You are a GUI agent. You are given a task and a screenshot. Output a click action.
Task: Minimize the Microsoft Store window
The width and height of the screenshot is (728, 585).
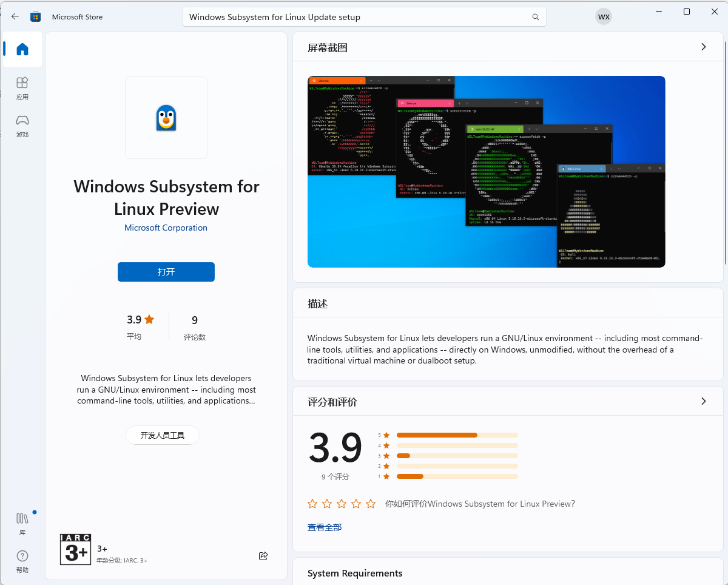pyautogui.click(x=658, y=12)
